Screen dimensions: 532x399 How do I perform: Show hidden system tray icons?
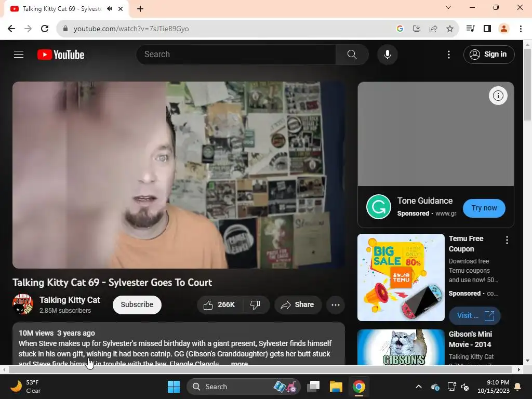[419, 387]
